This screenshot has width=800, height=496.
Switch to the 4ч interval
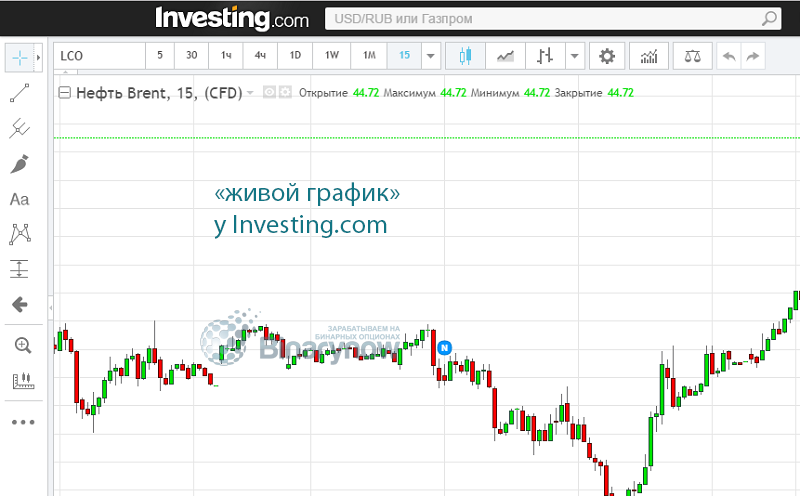(260, 56)
